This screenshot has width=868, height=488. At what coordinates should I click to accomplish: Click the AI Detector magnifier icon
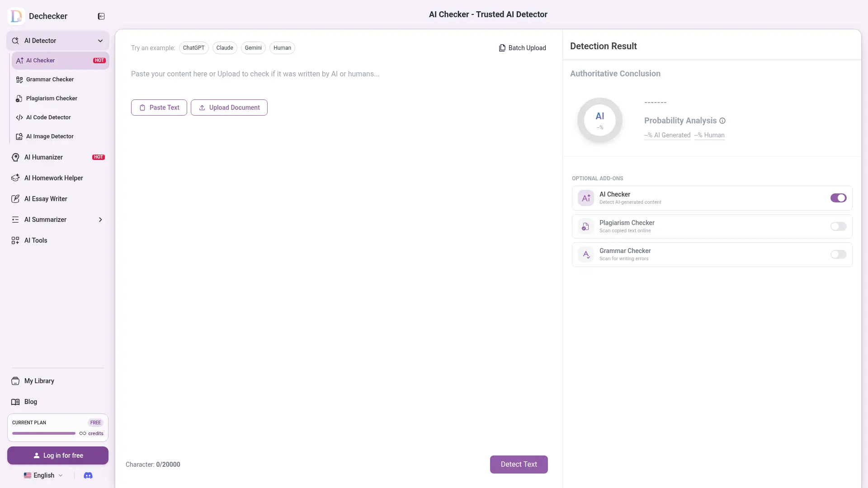tap(15, 41)
